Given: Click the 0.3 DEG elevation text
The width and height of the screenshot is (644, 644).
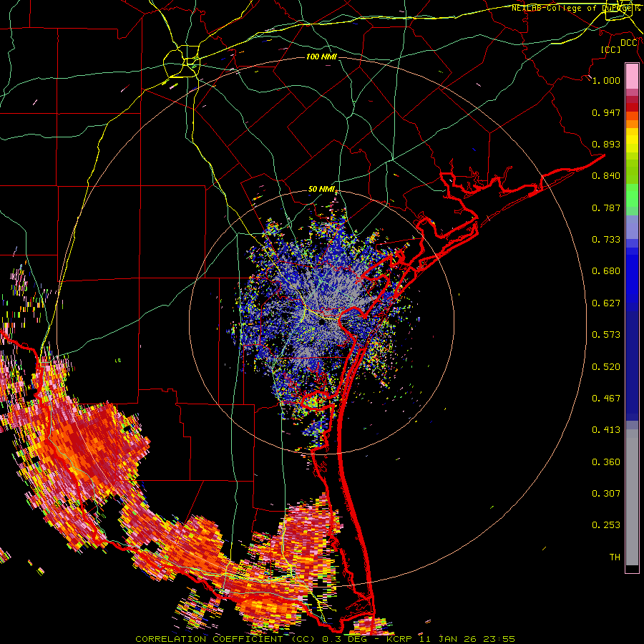Looking at the screenshot, I should 344,639.
